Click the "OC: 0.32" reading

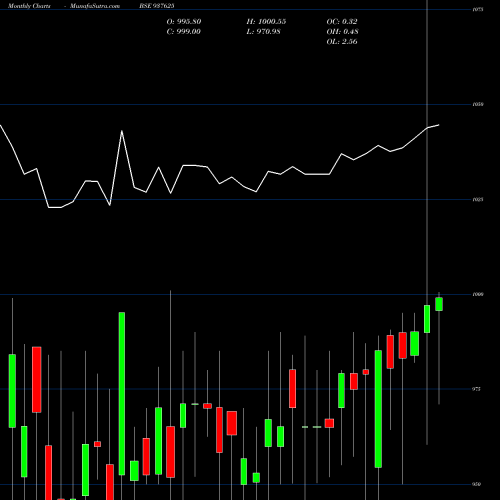pos(342,22)
